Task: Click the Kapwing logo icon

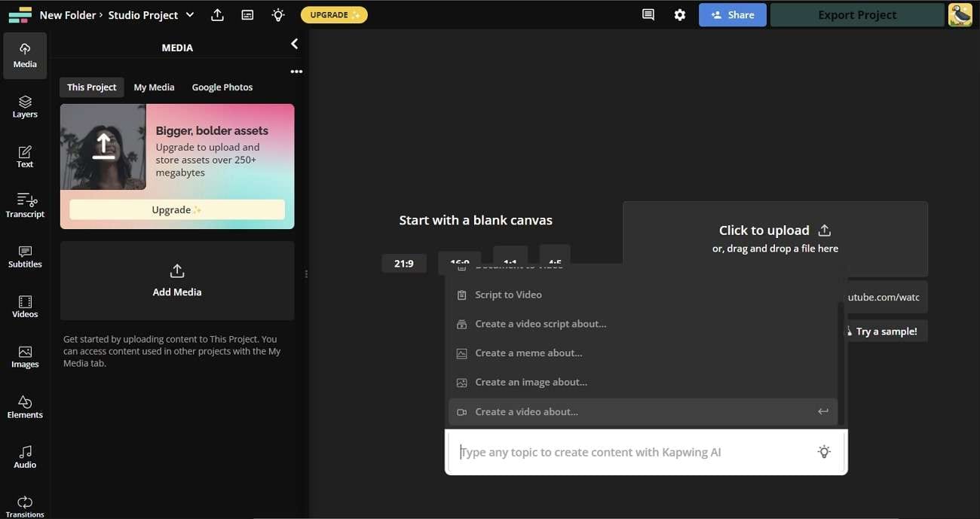Action: pos(20,14)
